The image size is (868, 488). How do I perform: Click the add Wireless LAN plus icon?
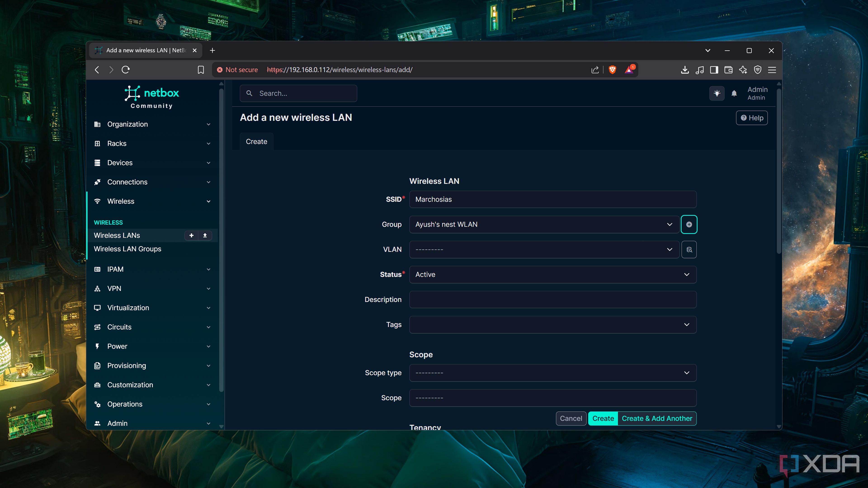191,235
